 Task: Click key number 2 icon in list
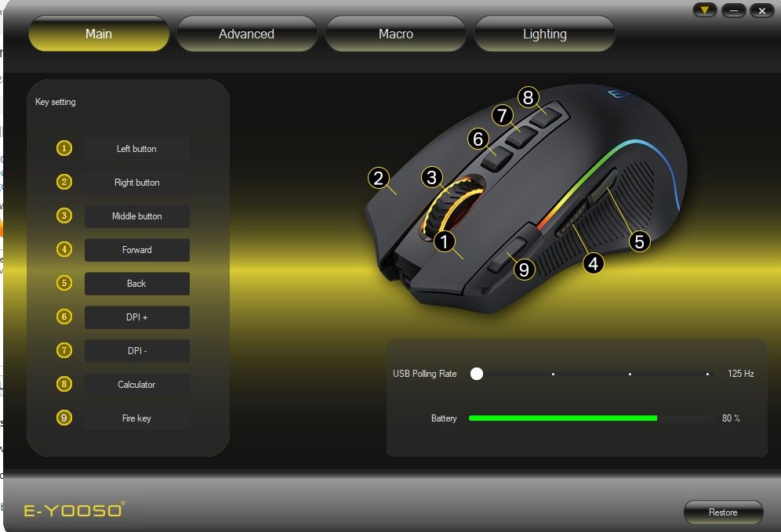point(64,182)
